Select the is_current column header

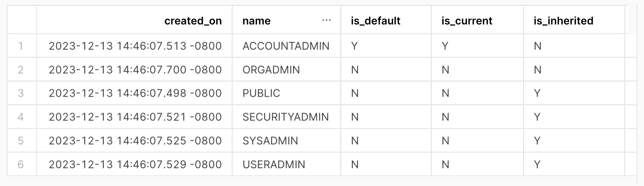coord(467,21)
